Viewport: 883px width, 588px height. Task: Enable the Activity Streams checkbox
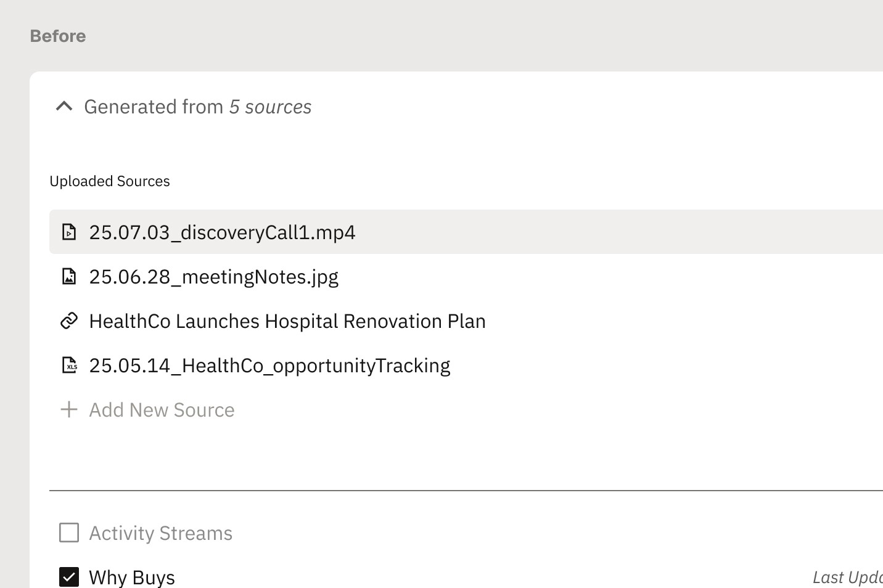(x=69, y=533)
